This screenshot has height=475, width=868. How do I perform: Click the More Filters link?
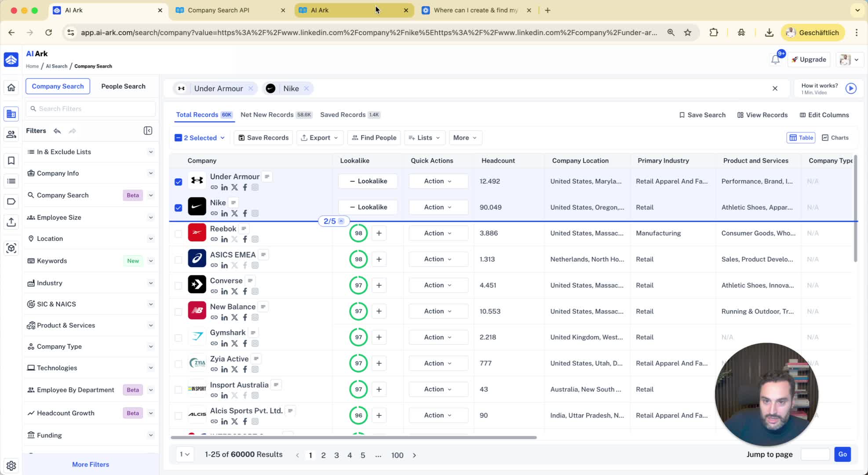click(91, 464)
